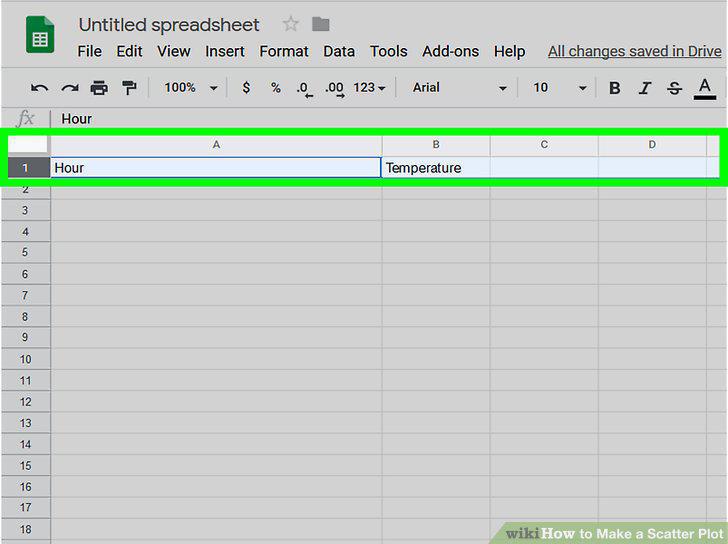
Task: Decrease decimal places icon
Action: point(304,89)
